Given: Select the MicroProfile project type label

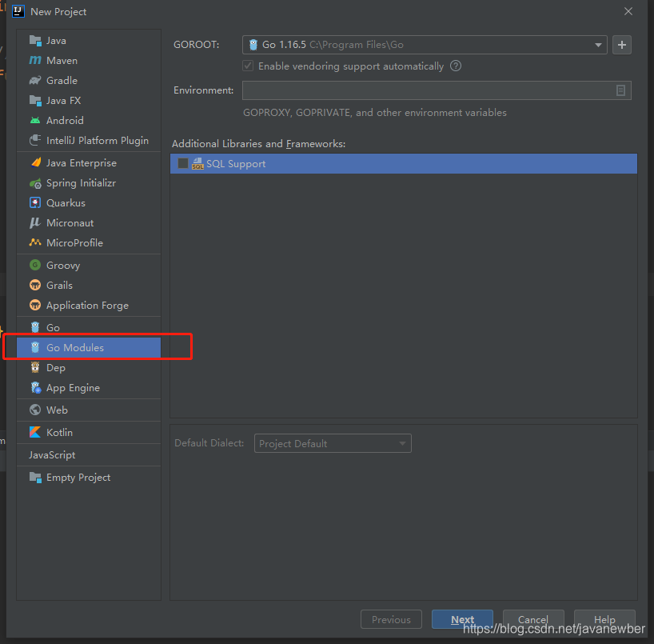Looking at the screenshot, I should coord(74,243).
